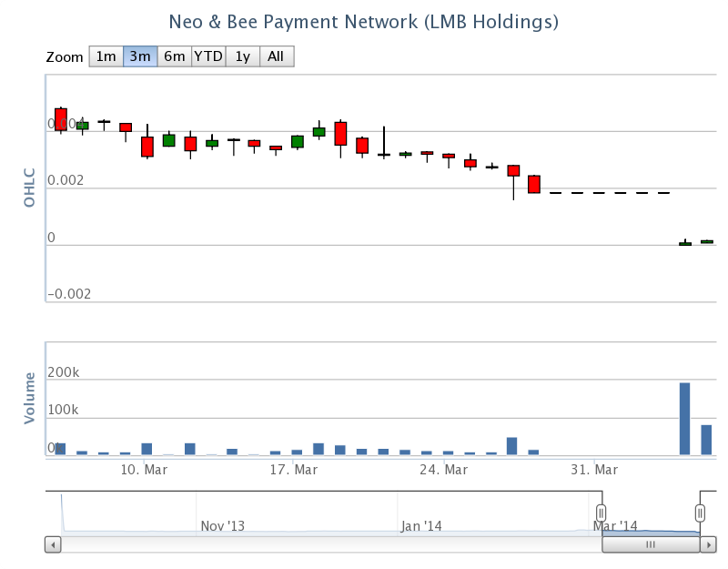Viewport: 728px width, 569px height.
Task: Click the last large red candlestick
Action: (x=534, y=184)
